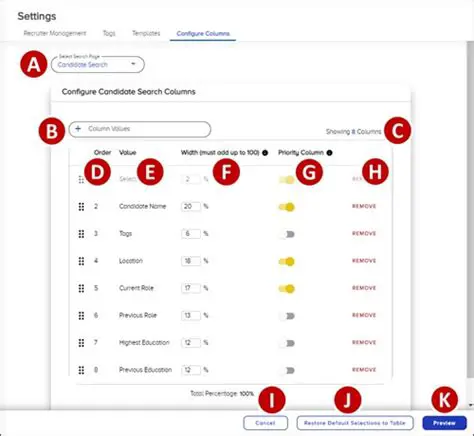Open the Select Search Page dropdown

tap(98, 64)
